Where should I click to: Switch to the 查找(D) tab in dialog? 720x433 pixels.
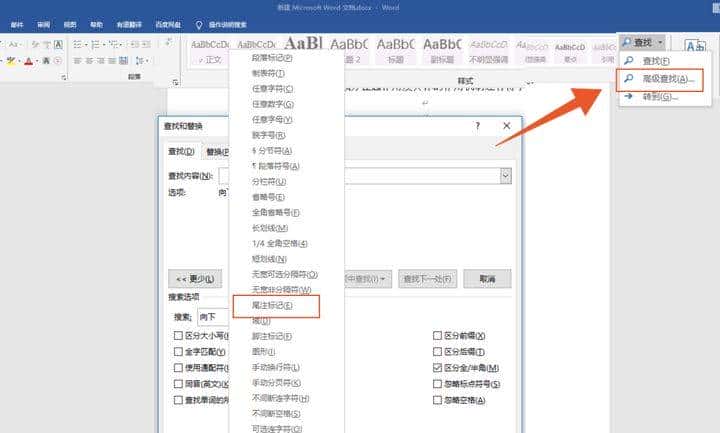181,151
